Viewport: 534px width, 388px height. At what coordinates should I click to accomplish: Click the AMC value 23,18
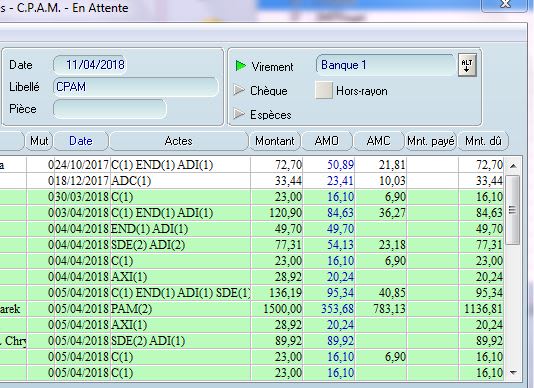coord(392,245)
